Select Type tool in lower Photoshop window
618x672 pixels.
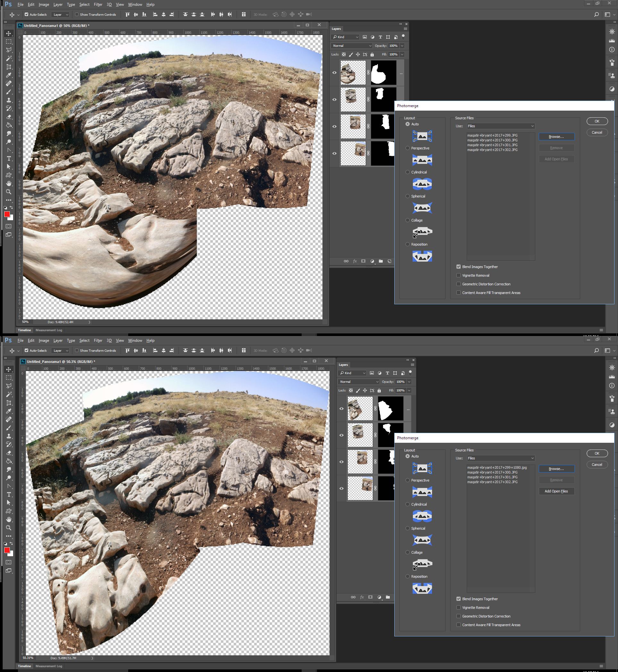tap(9, 494)
